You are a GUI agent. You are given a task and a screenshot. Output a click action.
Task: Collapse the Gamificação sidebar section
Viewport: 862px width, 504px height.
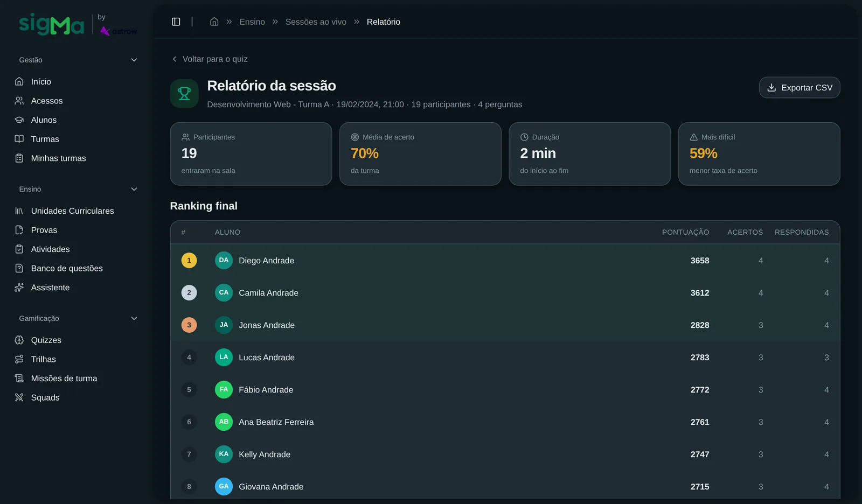78,318
